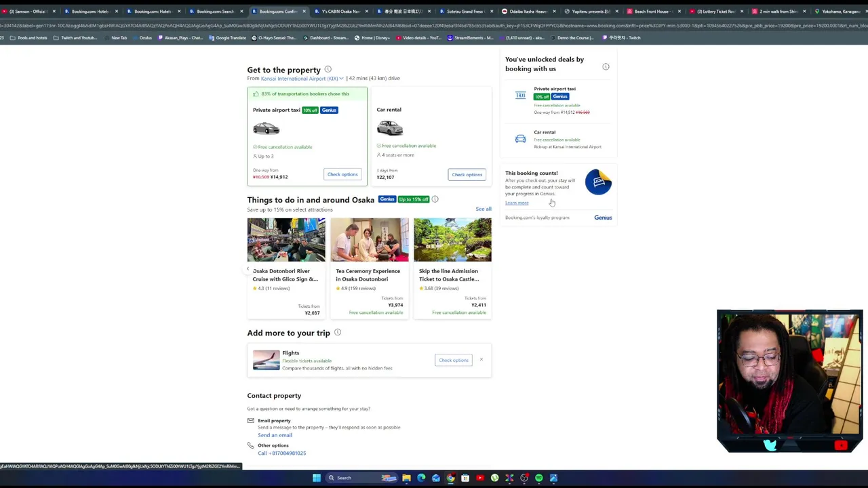
Task: Launch Microsoft Edge from the taskbar
Action: tap(421, 478)
